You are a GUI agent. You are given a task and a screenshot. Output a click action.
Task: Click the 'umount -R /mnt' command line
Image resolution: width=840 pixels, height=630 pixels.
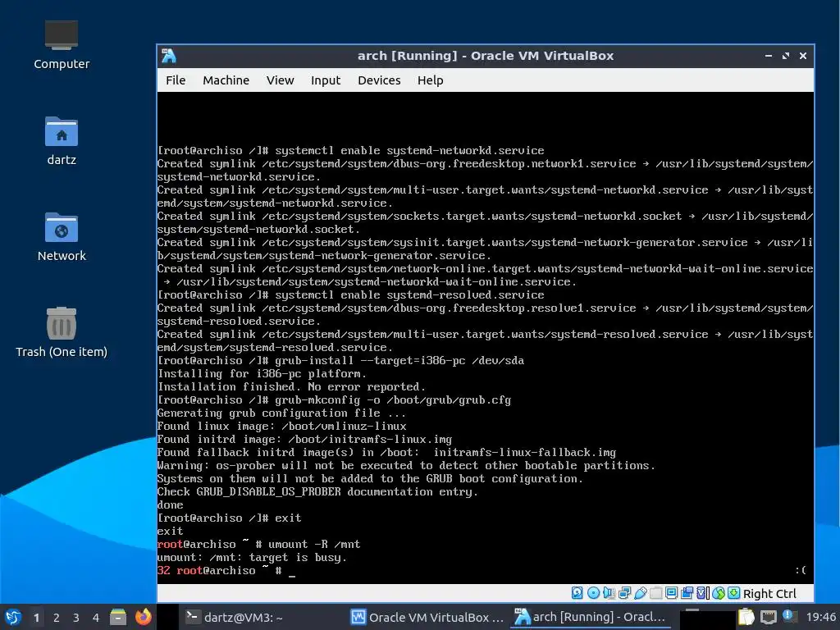pyautogui.click(x=314, y=545)
